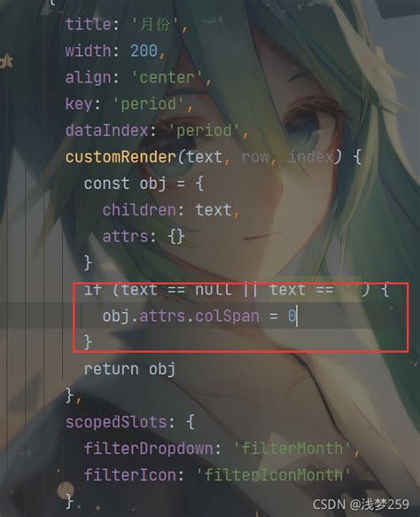Click the 'filterIconMonth' string value
This screenshot has height=517, width=420.
274,475
